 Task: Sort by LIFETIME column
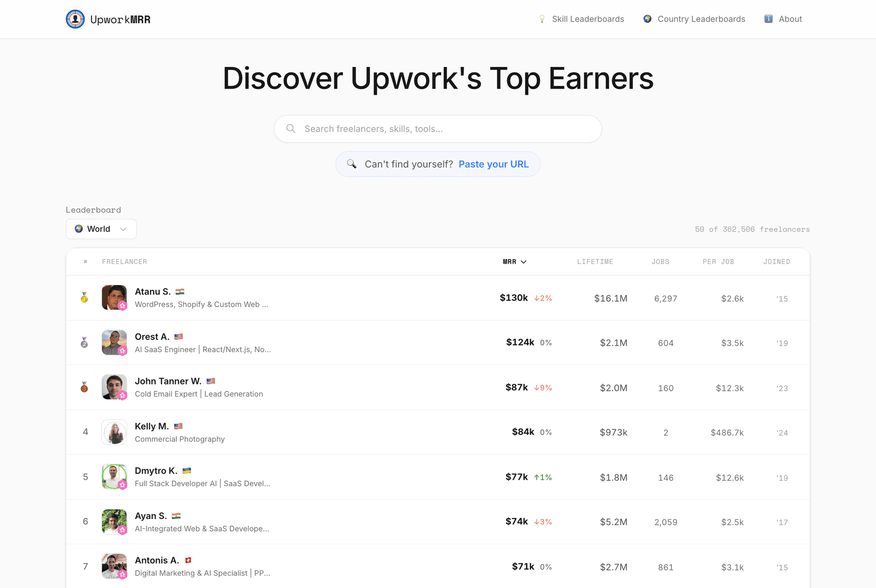[595, 262]
